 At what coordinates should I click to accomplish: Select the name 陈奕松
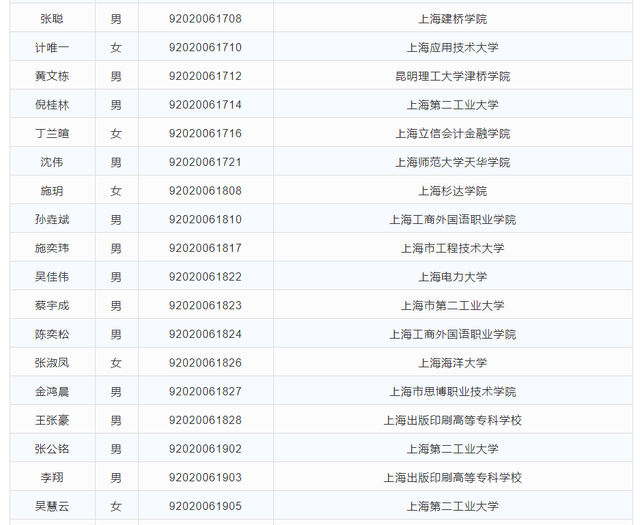52,334
